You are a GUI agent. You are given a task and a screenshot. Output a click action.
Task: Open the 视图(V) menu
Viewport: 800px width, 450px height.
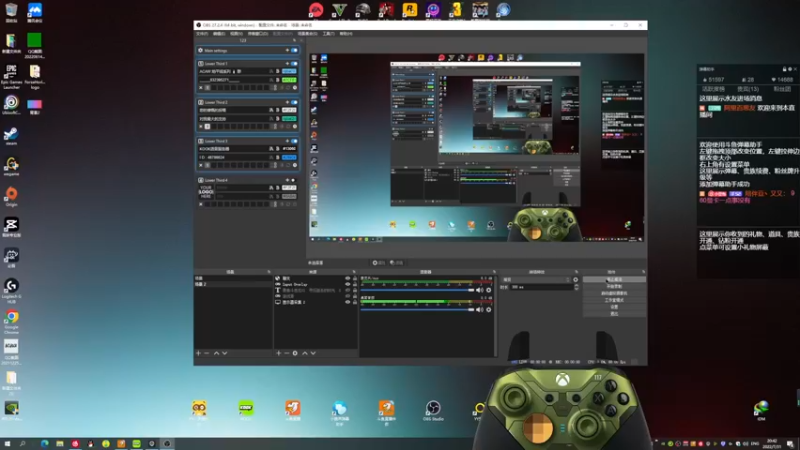coord(236,34)
